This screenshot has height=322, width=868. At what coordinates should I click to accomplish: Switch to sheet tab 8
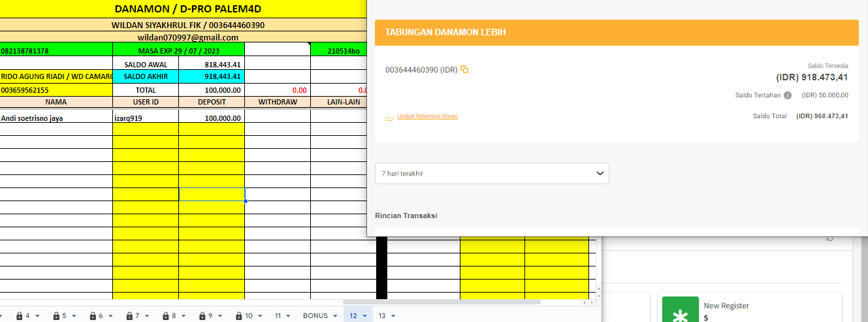click(174, 316)
